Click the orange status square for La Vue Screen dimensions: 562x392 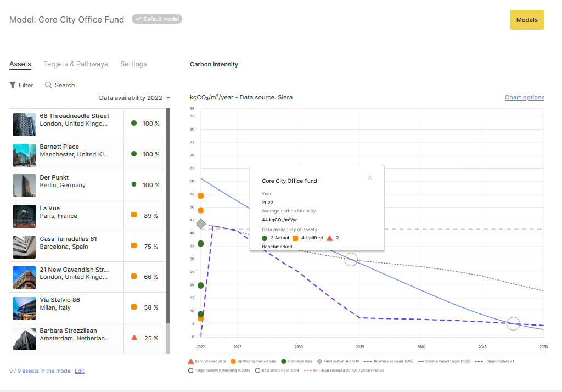pos(134,215)
